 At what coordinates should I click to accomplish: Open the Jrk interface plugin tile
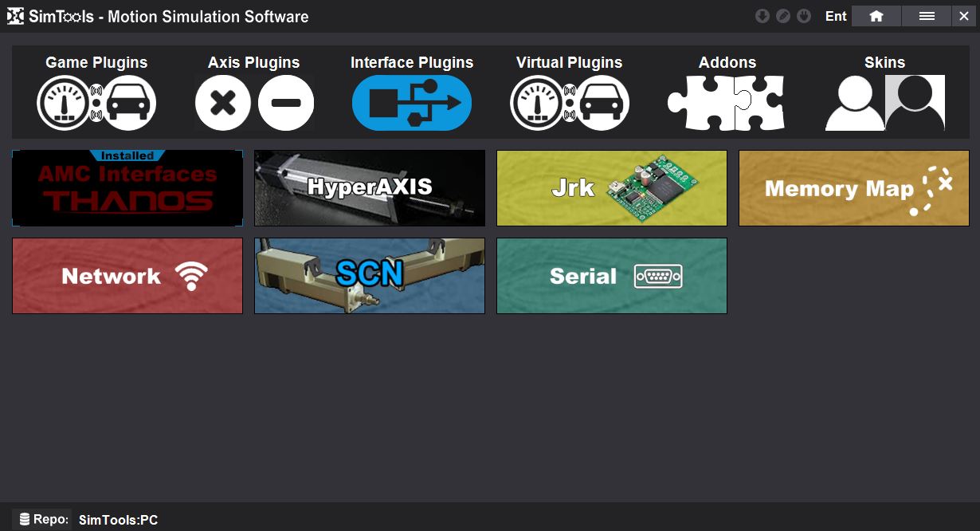pos(612,188)
